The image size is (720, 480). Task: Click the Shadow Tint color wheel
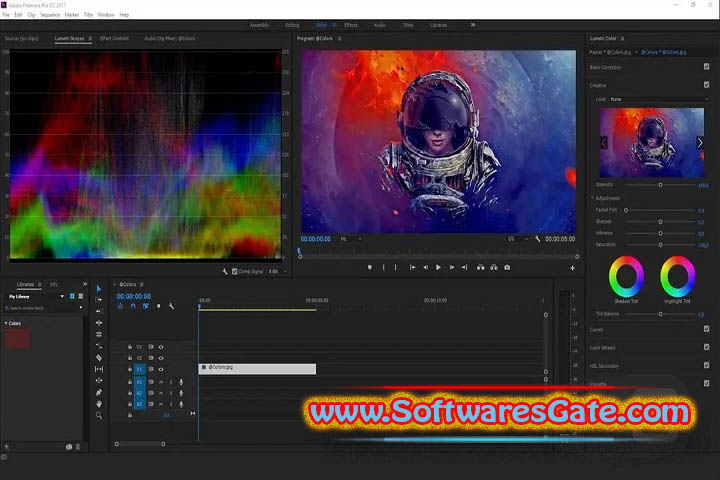pos(626,277)
